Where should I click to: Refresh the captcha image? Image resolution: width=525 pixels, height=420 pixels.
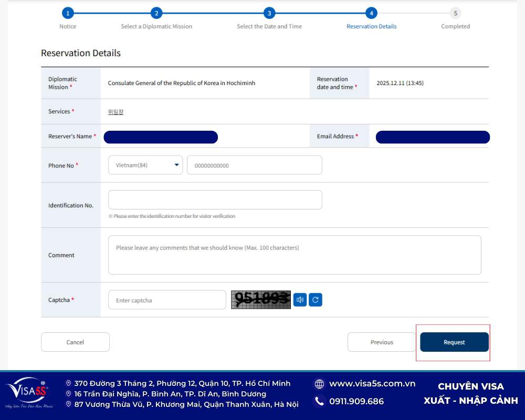(x=315, y=300)
